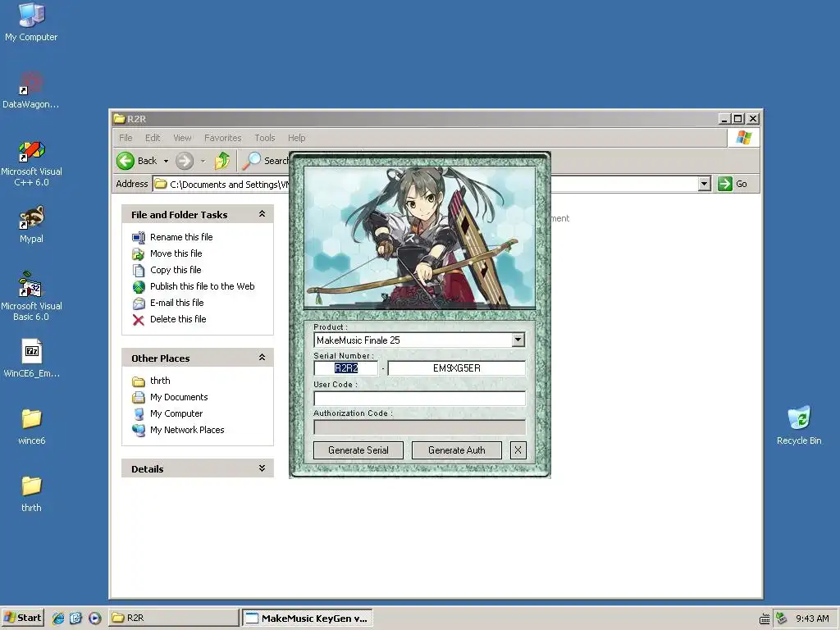
Task: Select the WinCE6_Em 7z archive icon
Action: [31, 358]
